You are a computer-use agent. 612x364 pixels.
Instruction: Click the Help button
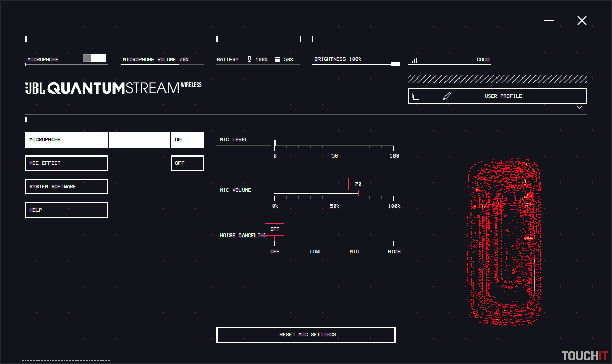67,210
